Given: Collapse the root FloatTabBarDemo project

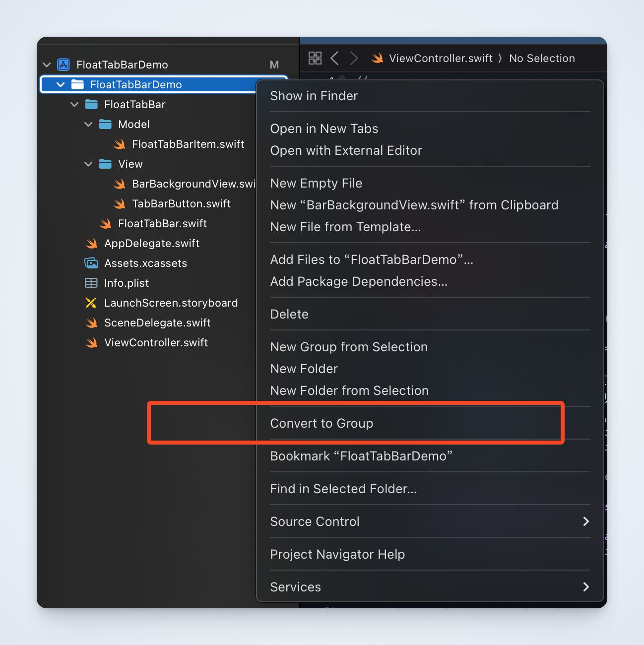Looking at the screenshot, I should (47, 64).
